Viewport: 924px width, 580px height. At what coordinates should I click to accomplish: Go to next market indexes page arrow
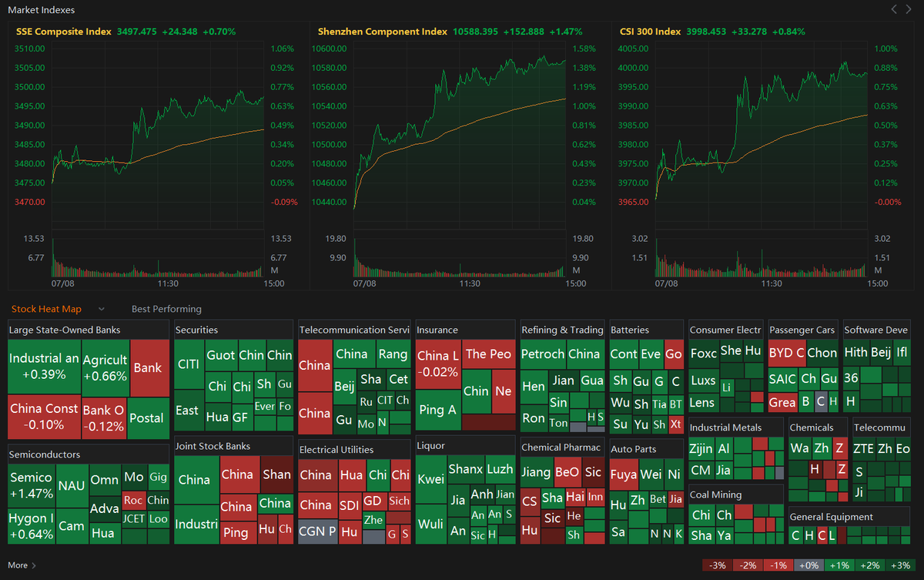click(910, 9)
